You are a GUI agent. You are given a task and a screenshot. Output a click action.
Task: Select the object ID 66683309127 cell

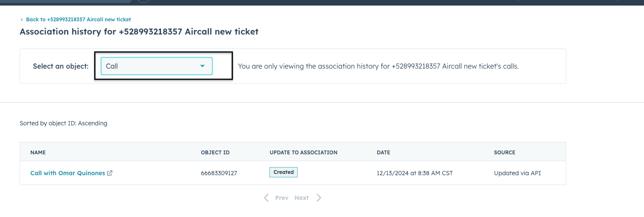[219, 173]
